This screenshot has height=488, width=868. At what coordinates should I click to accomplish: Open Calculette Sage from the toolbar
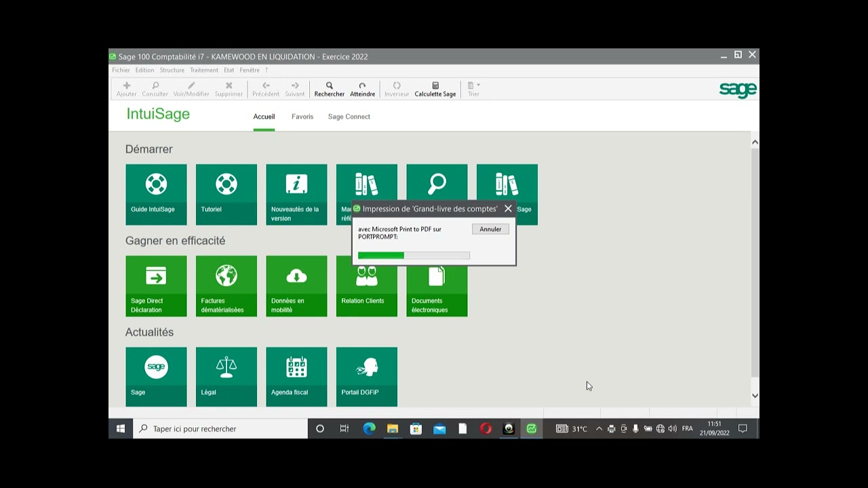point(435,89)
